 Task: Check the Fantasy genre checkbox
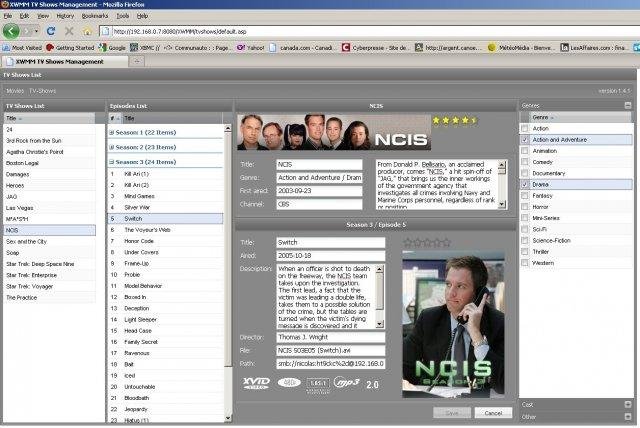524,196
